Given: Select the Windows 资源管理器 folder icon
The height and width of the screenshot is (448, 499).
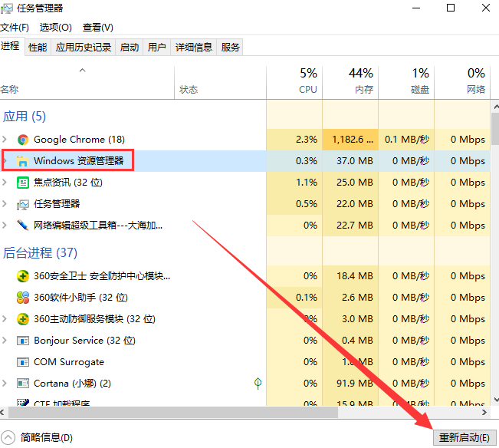Looking at the screenshot, I should click(23, 161).
